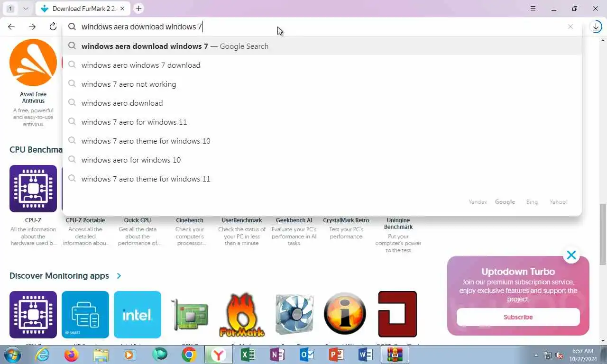This screenshot has width=607, height=364.
Task: Click the browser back arrow
Action: [x=11, y=27]
